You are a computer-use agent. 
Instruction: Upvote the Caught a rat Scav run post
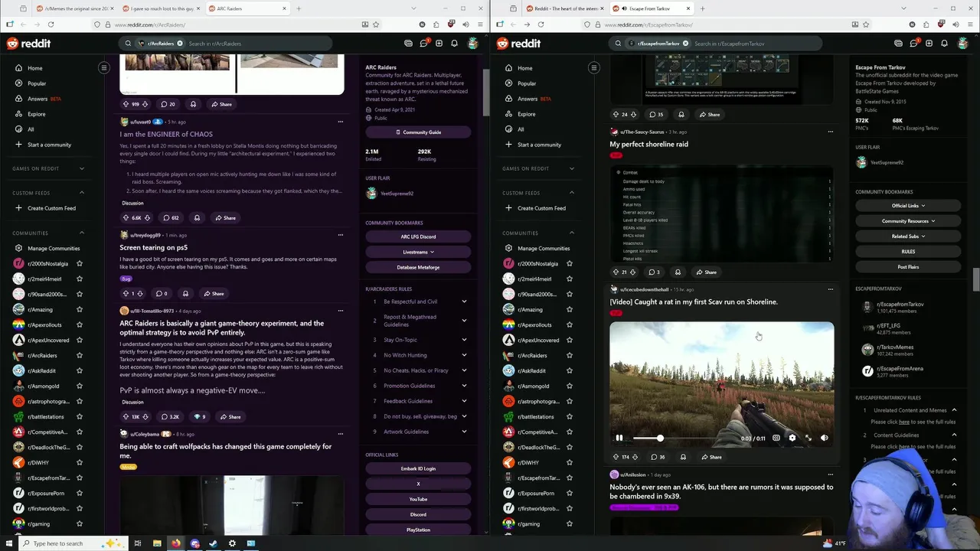click(616, 457)
